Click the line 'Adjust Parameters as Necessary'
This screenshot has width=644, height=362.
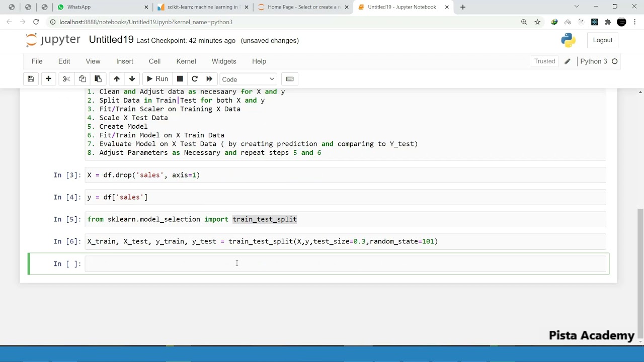point(204,153)
